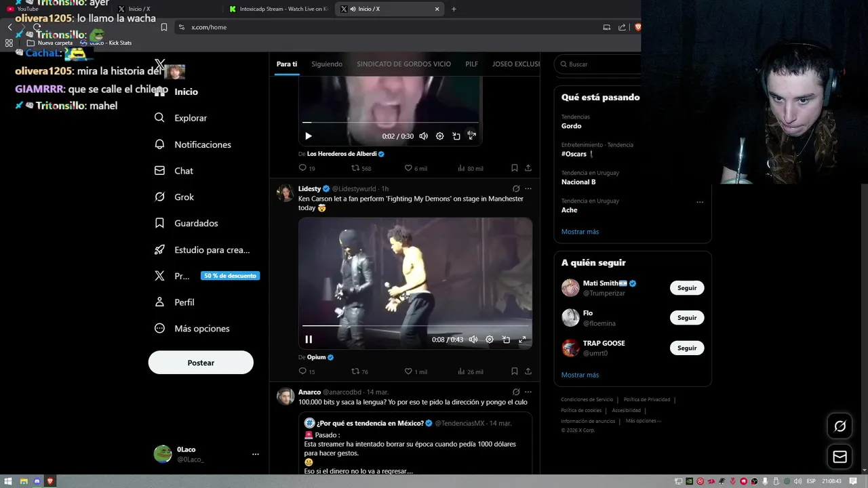Open the Grok icon in the sidebar
This screenshot has height=488, width=868.
159,197
